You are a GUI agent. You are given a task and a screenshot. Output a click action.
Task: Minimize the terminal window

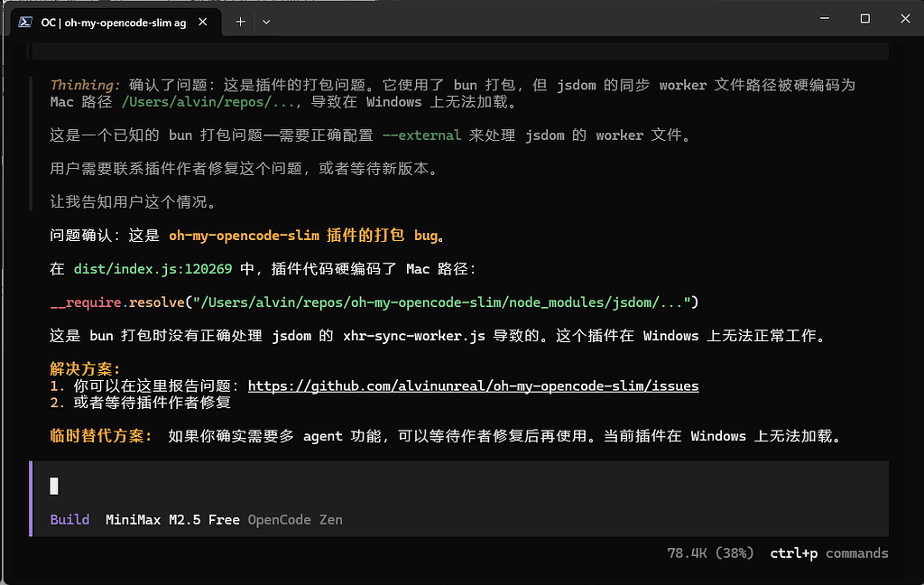pyautogui.click(x=825, y=18)
